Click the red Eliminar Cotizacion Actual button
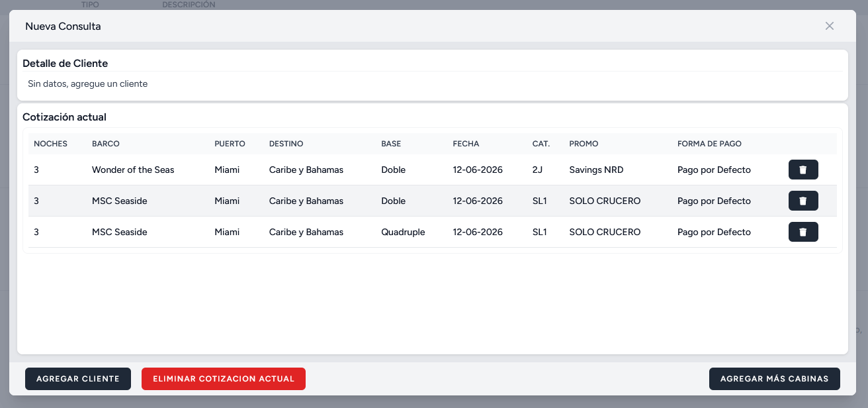The image size is (868, 408). 223,379
